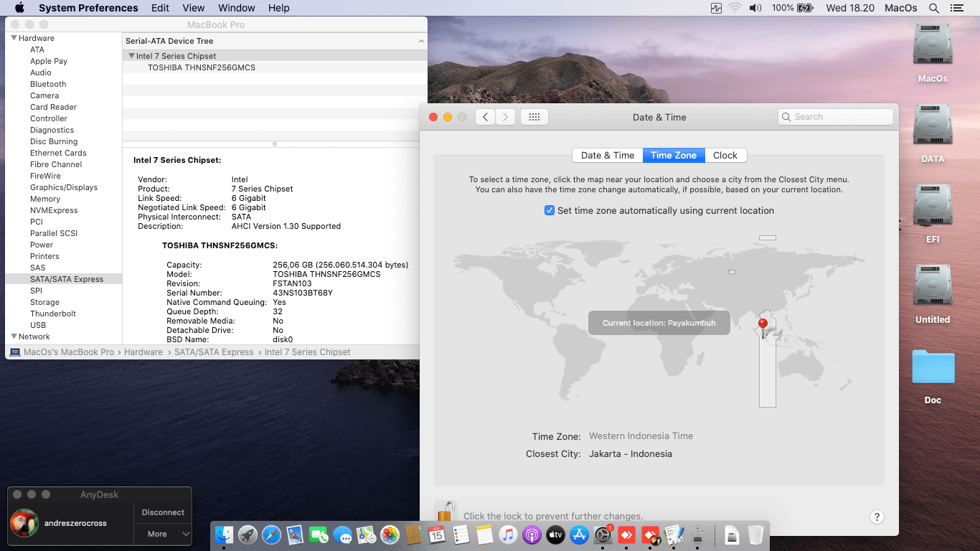Open Spotlight search in the menu bar
This screenshot has height=551, width=980.
(933, 8)
